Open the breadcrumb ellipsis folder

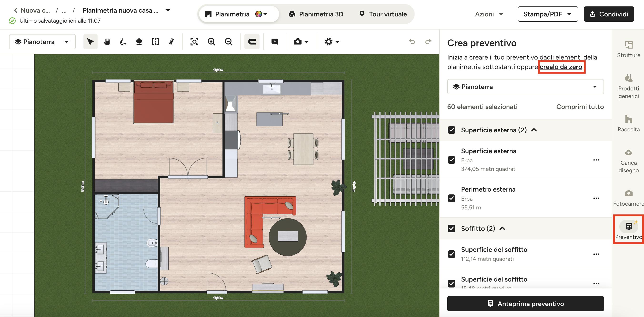click(64, 10)
